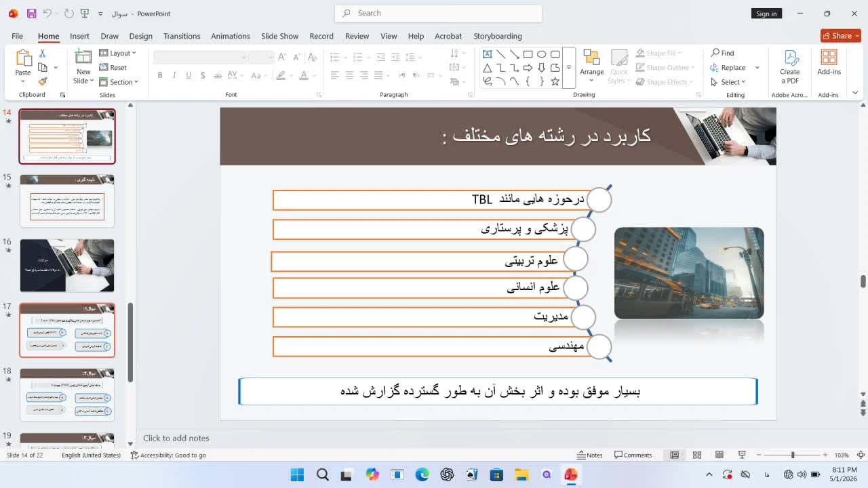This screenshot has height=488, width=868.
Task: Click the Save icon in title bar
Action: (31, 14)
